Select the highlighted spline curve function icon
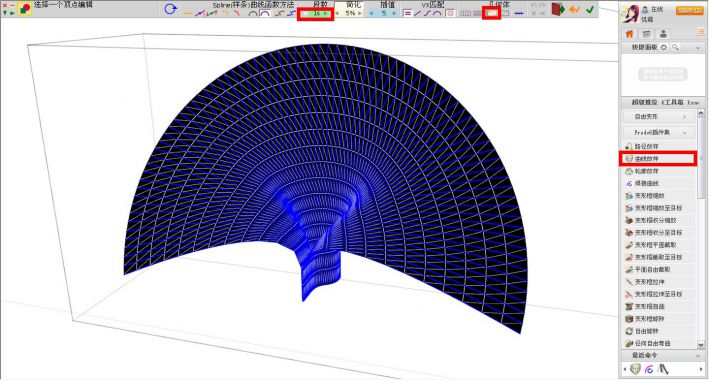 (x=265, y=14)
